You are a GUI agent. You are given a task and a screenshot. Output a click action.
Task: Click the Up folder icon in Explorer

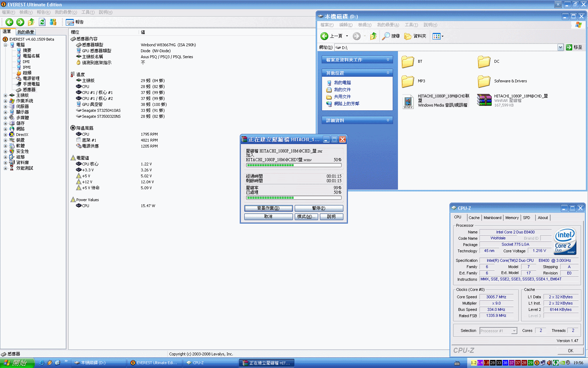pyautogui.click(x=373, y=36)
